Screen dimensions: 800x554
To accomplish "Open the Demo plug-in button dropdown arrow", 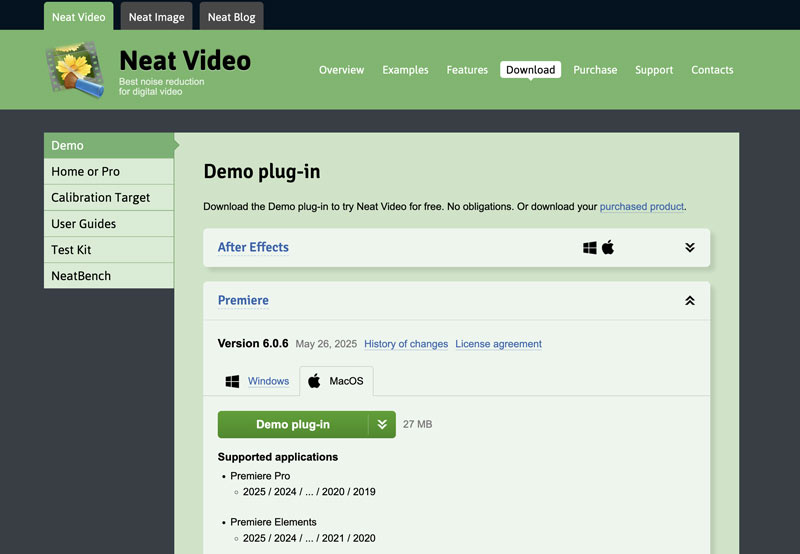I will 382,424.
